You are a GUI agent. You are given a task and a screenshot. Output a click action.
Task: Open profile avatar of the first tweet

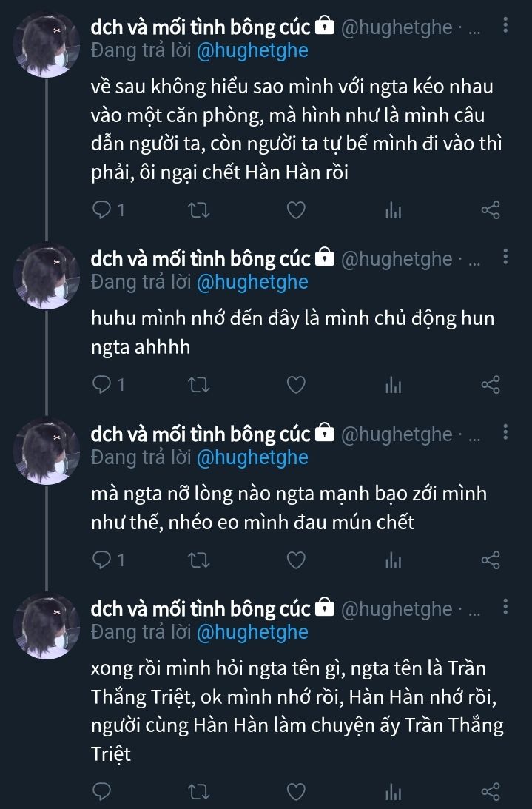click(48, 44)
